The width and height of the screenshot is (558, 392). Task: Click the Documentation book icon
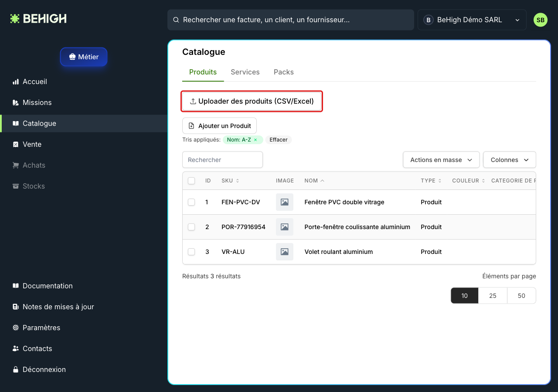(x=16, y=286)
